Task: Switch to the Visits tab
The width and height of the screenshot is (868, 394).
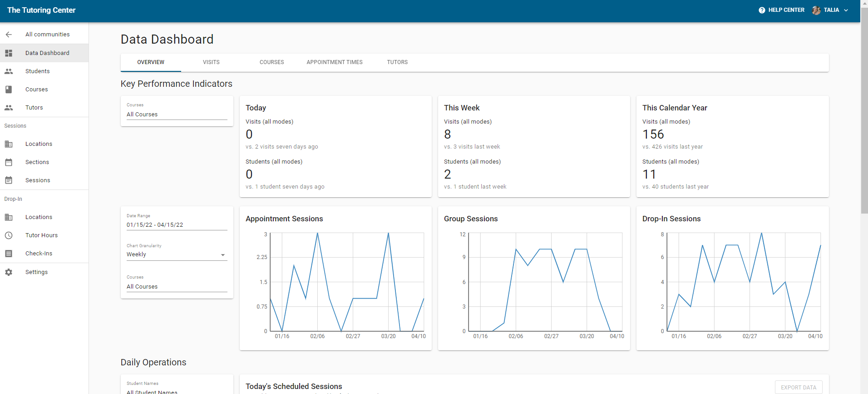Action: pos(211,62)
